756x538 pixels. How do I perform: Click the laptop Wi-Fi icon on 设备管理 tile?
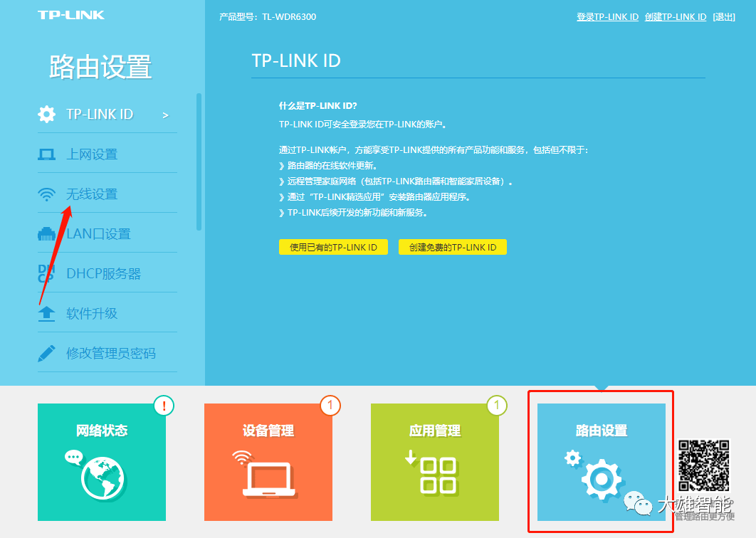[x=265, y=473]
